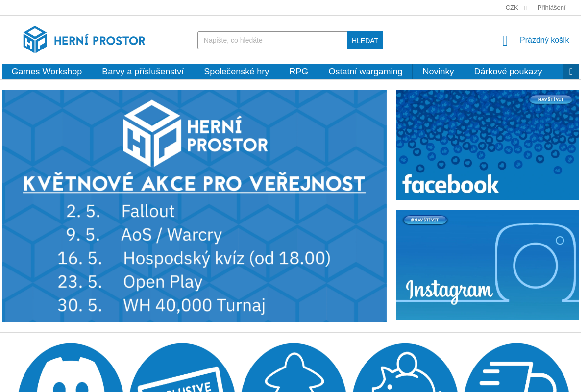This screenshot has height=392, width=588.
Task: Go to the Novinky menu item
Action: (x=439, y=72)
